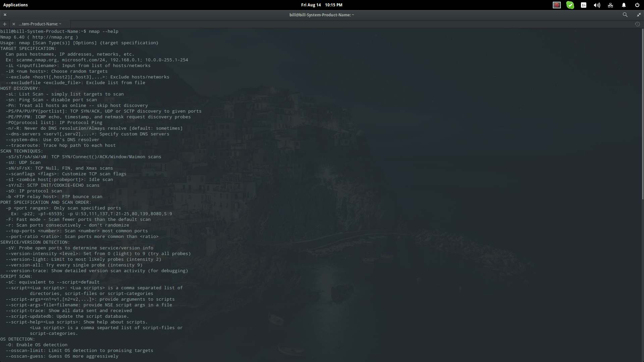Image resolution: width=644 pixels, height=362 pixels.
Task: Click the terminal vertical scrollbar
Action: click(642, 114)
